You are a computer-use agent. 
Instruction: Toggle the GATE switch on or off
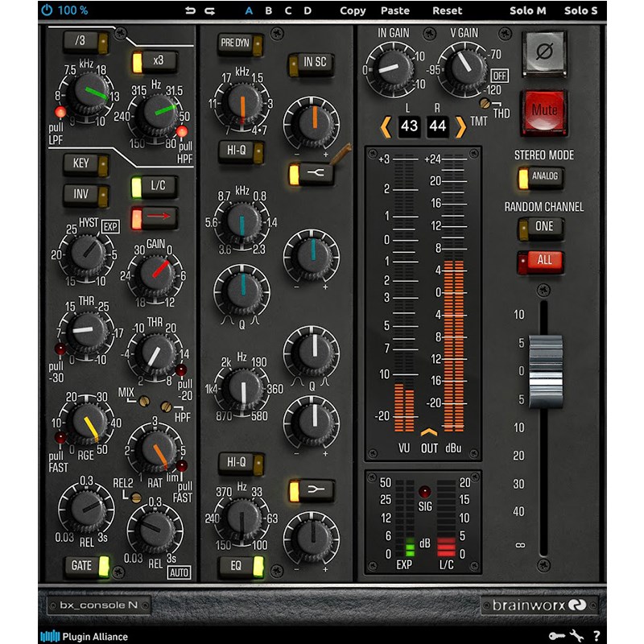[x=87, y=566]
